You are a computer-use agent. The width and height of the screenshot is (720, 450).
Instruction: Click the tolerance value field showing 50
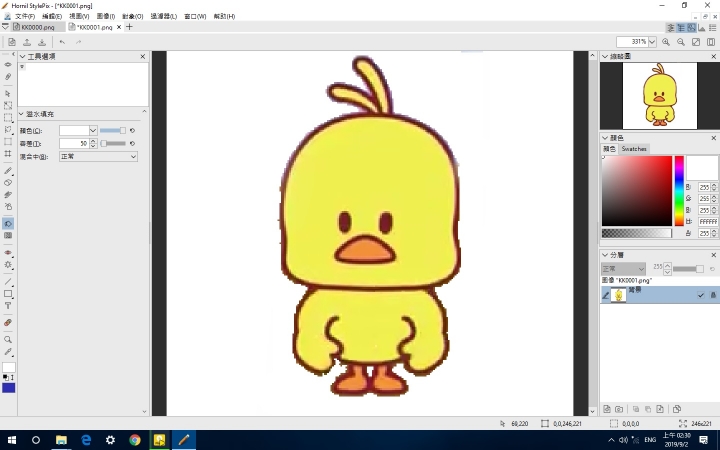(74, 144)
